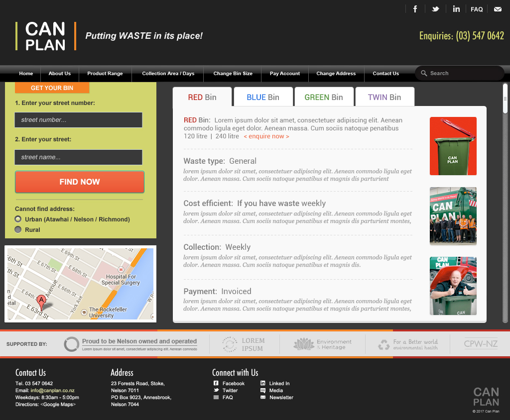Image resolution: width=510 pixels, height=420 pixels.
Task: Click the enquire now link
Action: [266, 136]
